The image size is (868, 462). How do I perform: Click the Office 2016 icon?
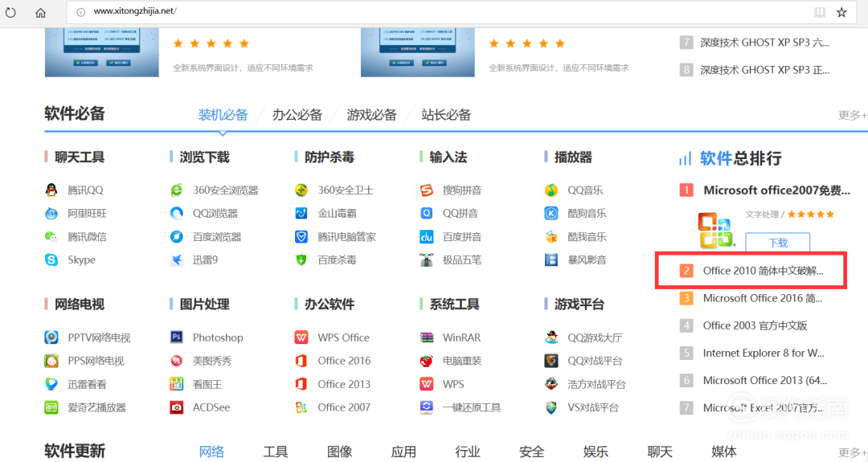point(301,361)
